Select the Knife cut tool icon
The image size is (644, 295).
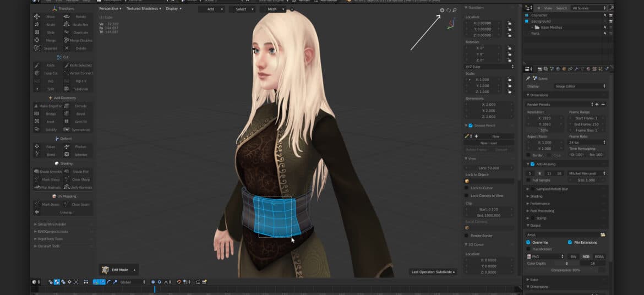point(37,65)
